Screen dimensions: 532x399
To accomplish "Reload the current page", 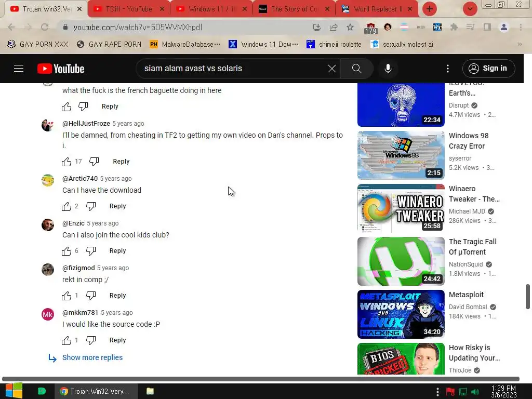I will click(x=45, y=27).
